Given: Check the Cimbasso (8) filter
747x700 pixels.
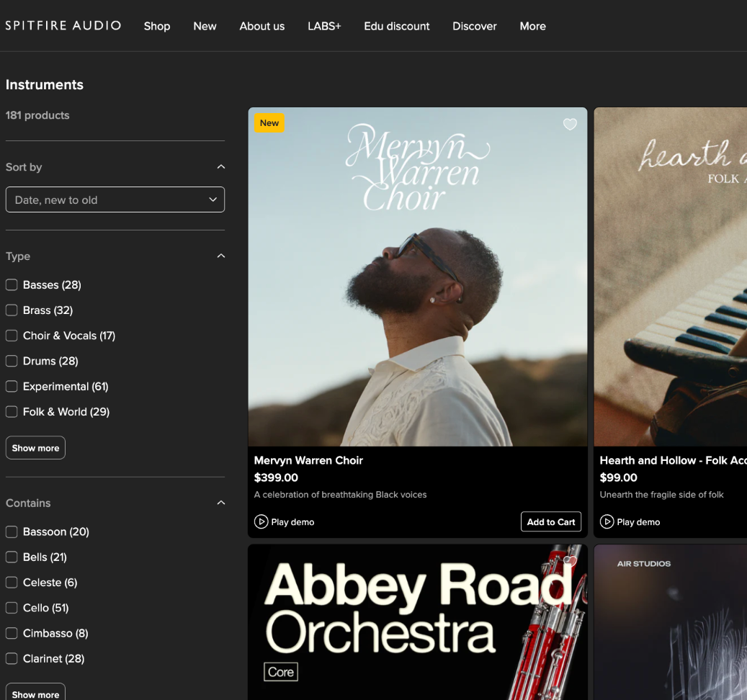Looking at the screenshot, I should point(12,633).
